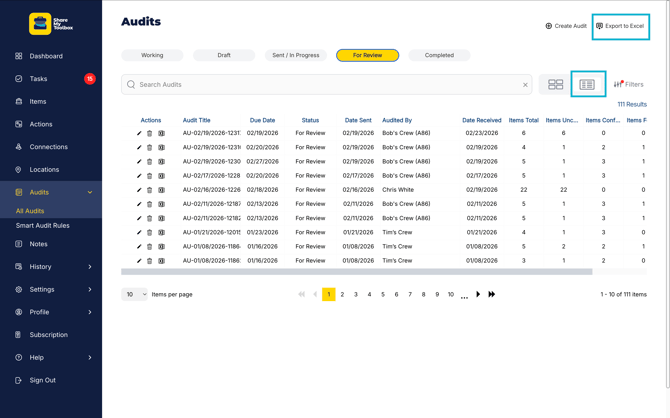Screen dimensions: 670x418
Task: Jump to the last results page
Action: 492,294
